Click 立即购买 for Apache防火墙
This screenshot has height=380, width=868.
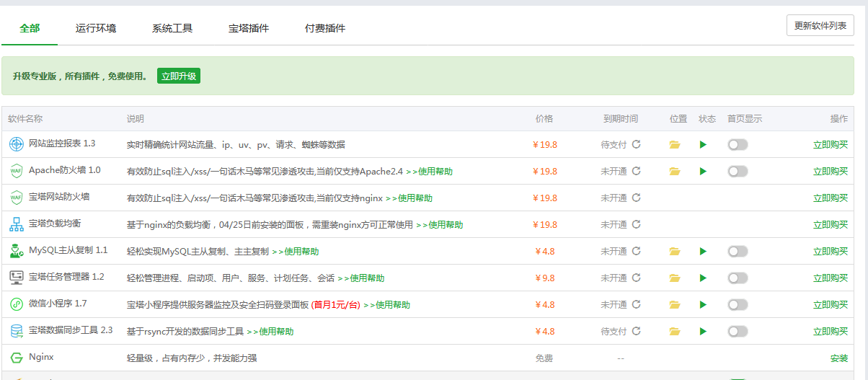[831, 171]
